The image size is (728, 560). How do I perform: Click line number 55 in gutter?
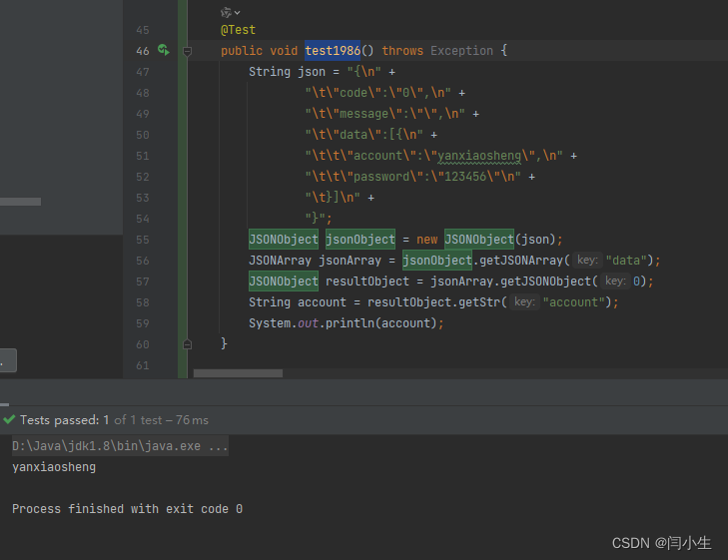tap(143, 240)
